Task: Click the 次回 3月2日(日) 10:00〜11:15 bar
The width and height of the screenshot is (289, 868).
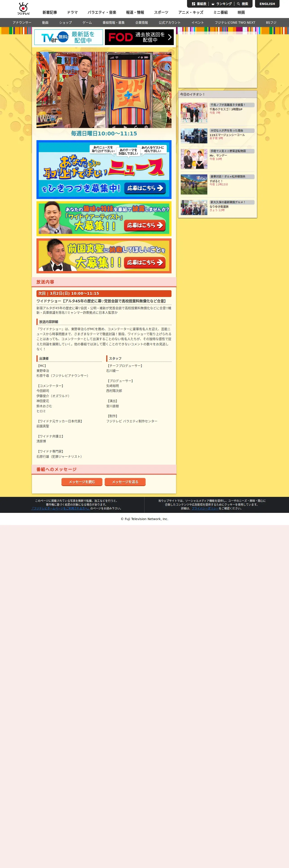Action: (104, 293)
